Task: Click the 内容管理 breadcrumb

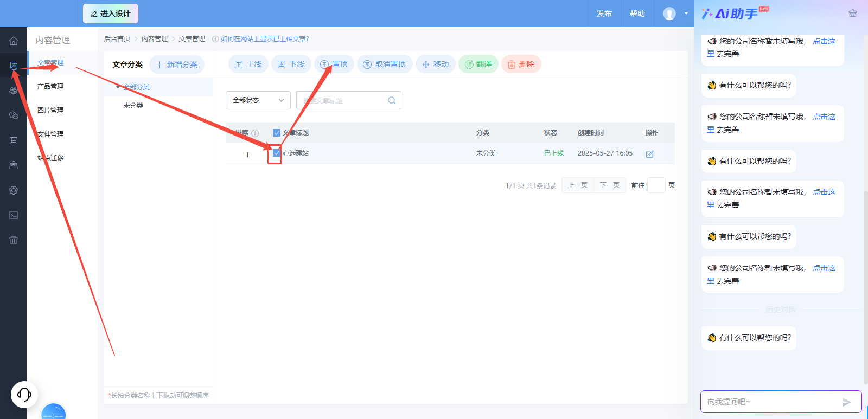Action: [x=155, y=39]
